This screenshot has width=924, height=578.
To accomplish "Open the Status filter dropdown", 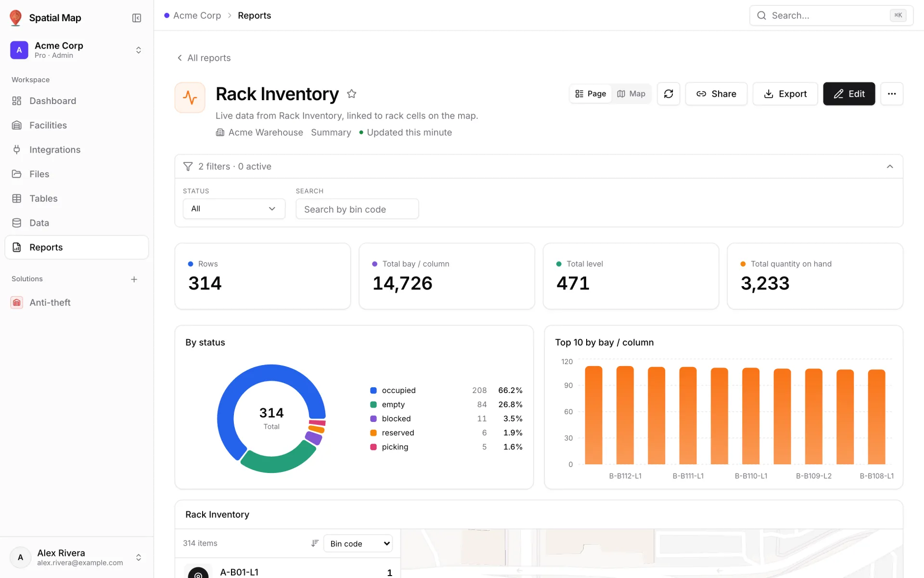I will (234, 209).
